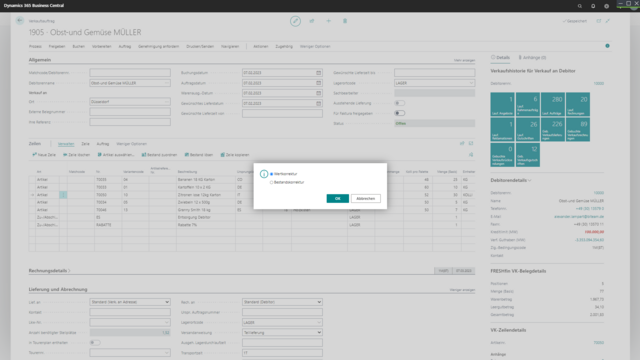Image resolution: width=640 pixels, height=360 pixels.
Task: Open the Lkw-Nr. dropdown
Action: click(167, 322)
